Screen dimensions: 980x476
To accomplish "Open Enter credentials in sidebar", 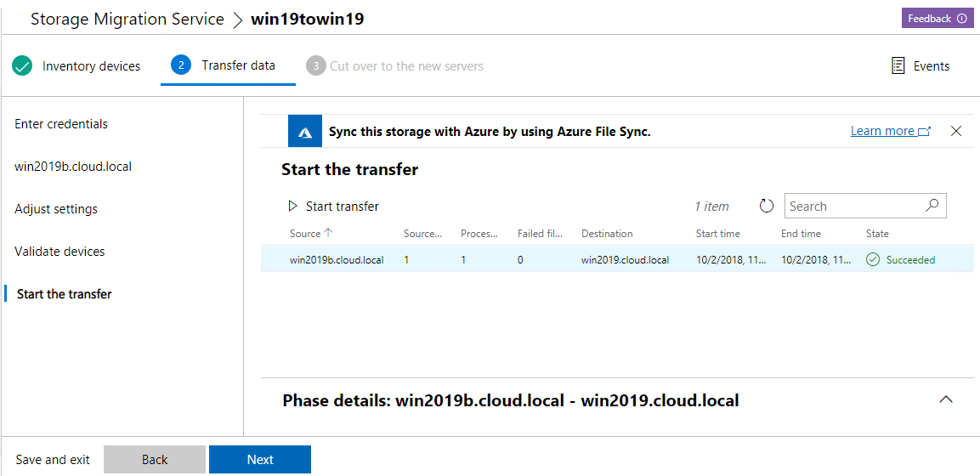I will pyautogui.click(x=61, y=124).
